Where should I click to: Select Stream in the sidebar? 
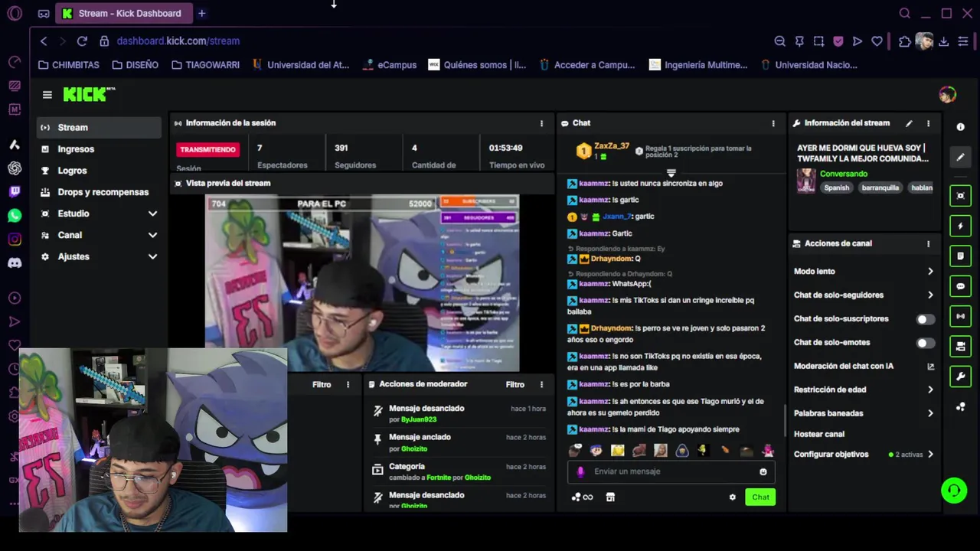click(x=98, y=128)
